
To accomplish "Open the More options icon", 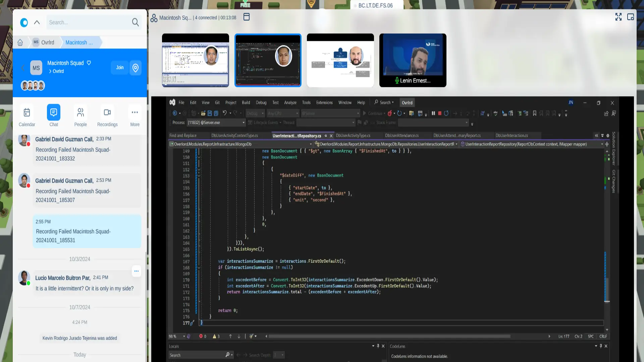I will coord(135,113).
